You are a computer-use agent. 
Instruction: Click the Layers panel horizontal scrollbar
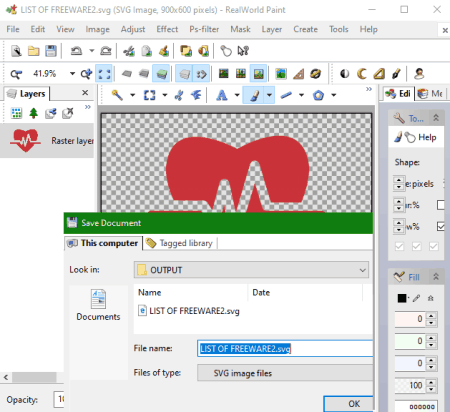pyautogui.click(x=33, y=377)
